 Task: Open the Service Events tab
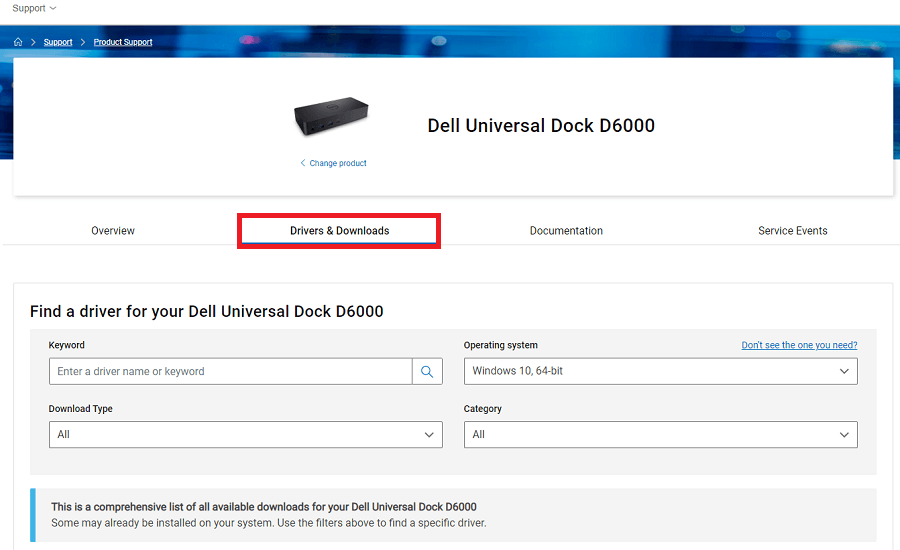(x=793, y=231)
